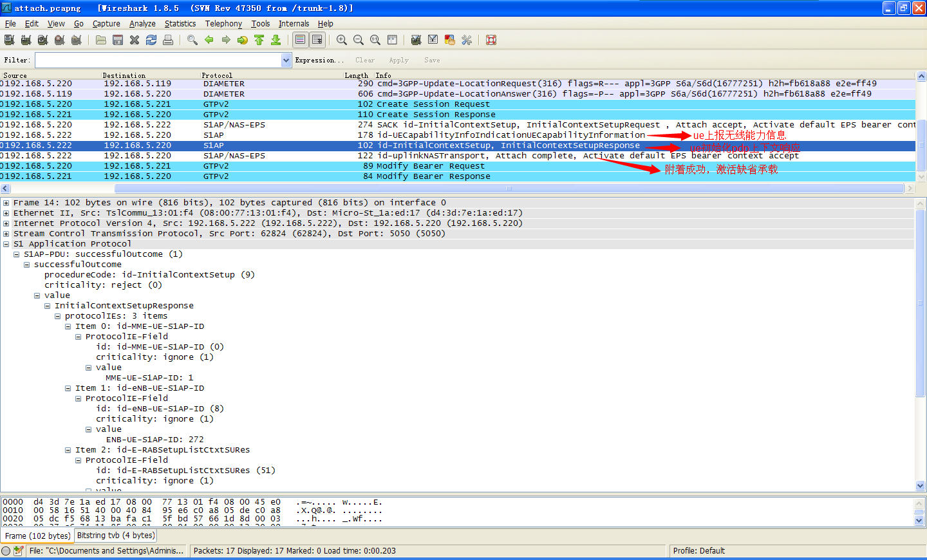Find a packet with the magnifier icon
Screen dimensions: 927x560
click(x=192, y=40)
